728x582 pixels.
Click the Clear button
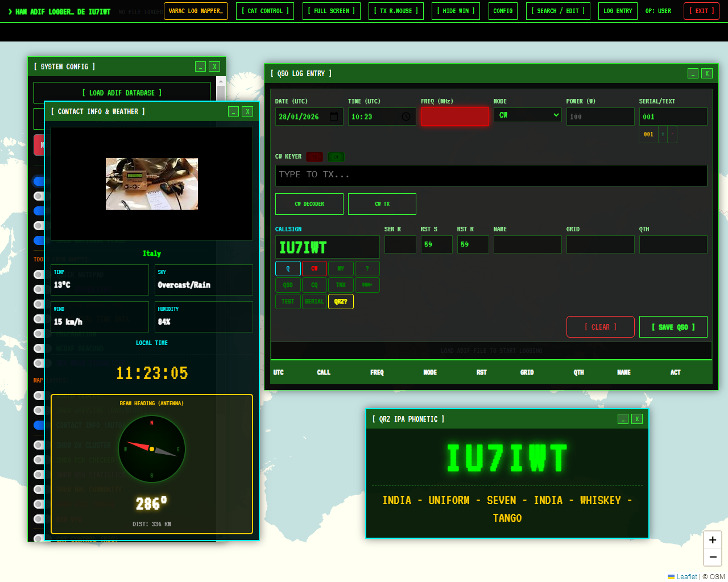point(600,327)
